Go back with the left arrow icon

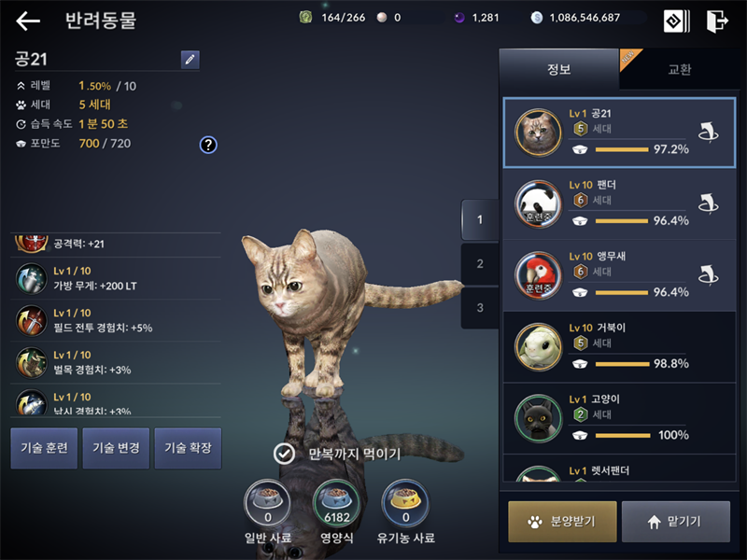pos(28,21)
